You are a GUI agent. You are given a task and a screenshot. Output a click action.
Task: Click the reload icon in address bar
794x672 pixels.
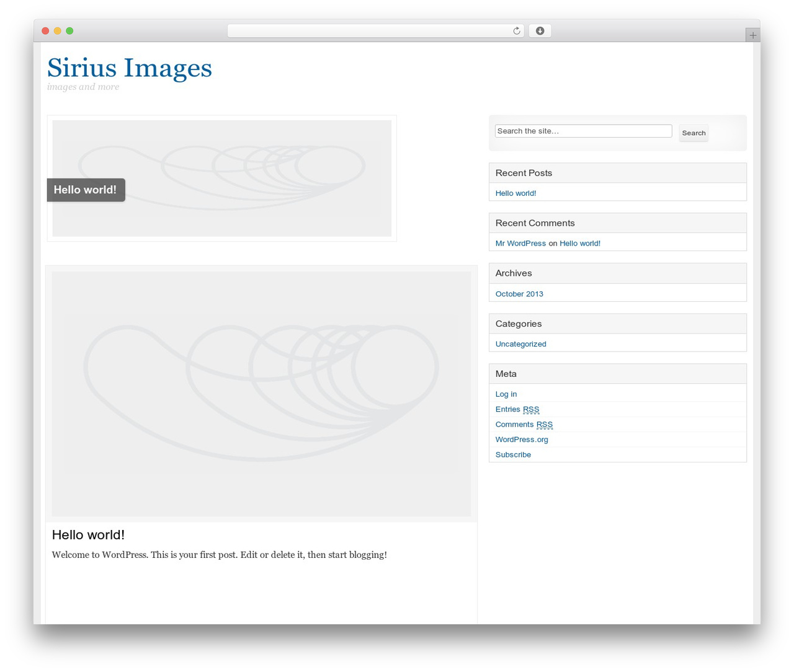point(516,31)
